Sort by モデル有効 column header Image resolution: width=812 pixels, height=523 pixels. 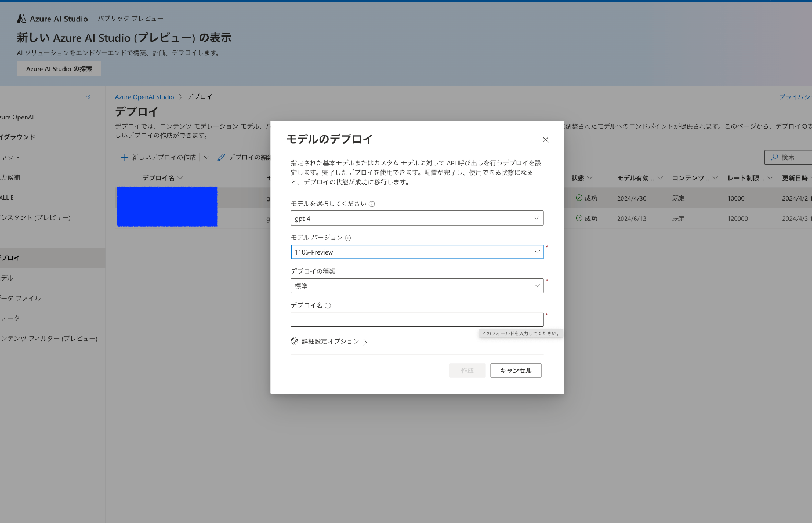click(640, 178)
